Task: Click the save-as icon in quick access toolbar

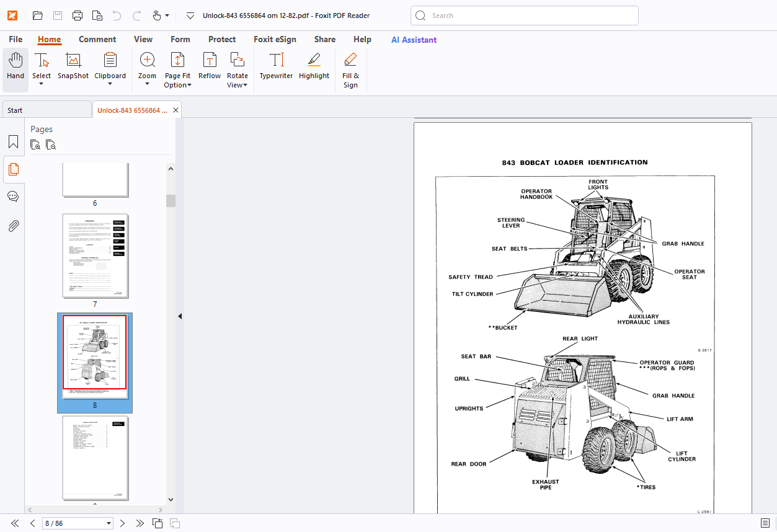Action: tap(97, 16)
